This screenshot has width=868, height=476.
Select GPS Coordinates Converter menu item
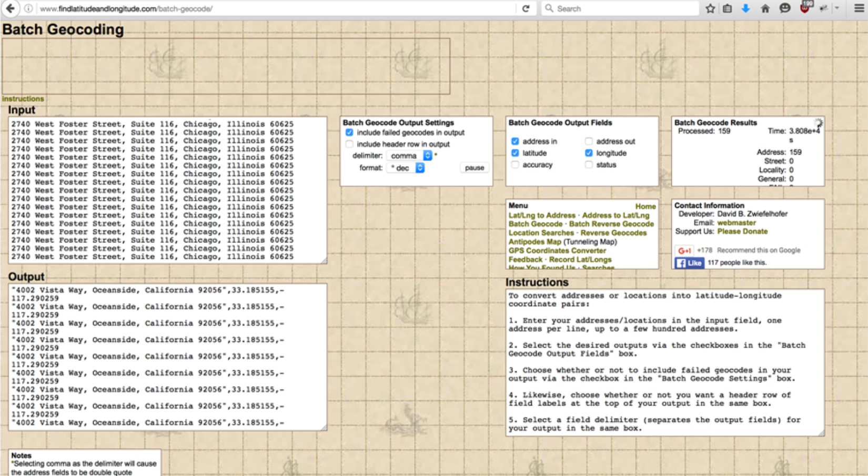[557, 251]
